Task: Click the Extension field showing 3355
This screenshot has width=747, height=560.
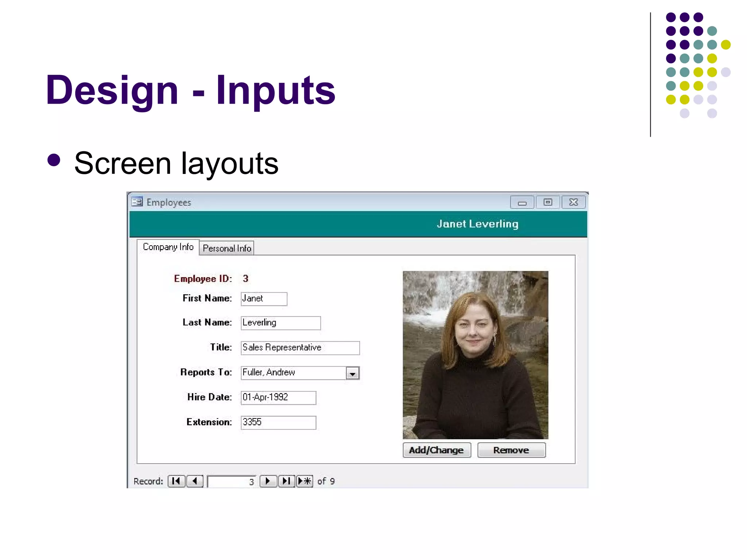Action: (x=278, y=423)
